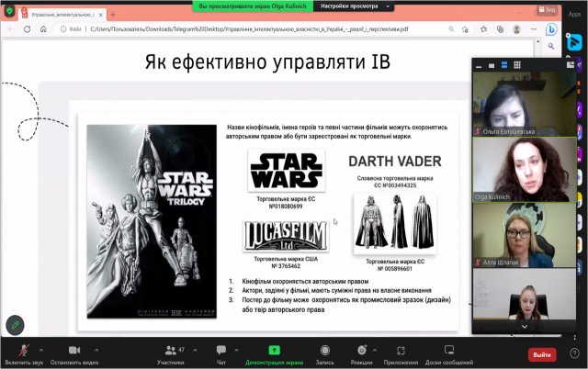This screenshot has width=588, height=369.
Task: Open a new browser tab
Action: (x=112, y=15)
